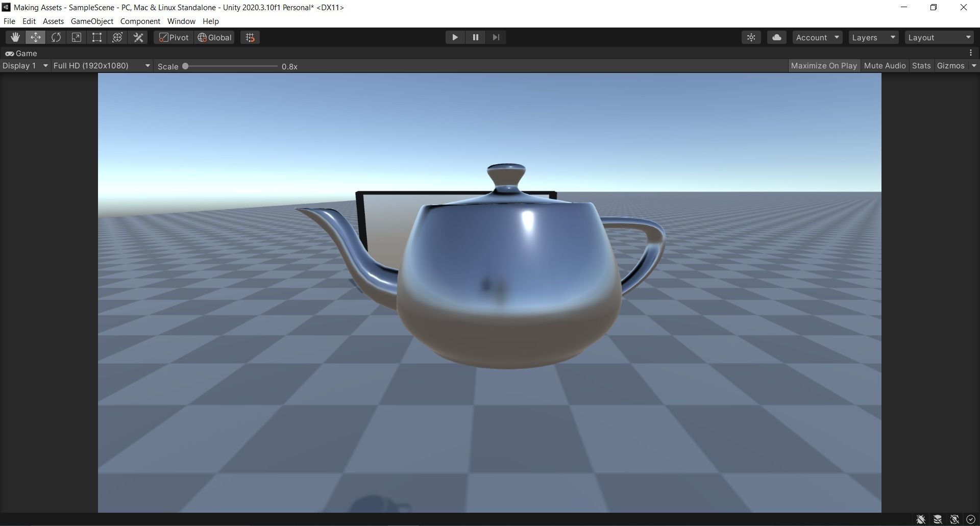This screenshot has width=980, height=526.
Task: Open the File menu
Action: coord(9,21)
